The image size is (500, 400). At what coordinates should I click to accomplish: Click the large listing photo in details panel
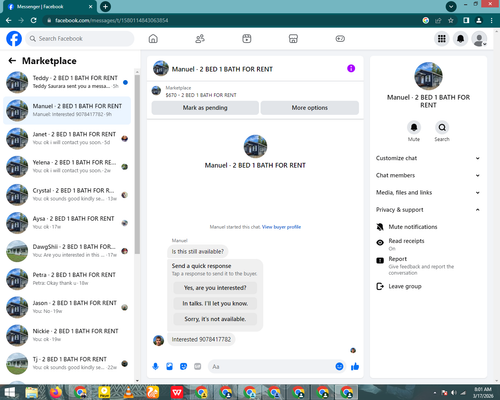[428, 76]
